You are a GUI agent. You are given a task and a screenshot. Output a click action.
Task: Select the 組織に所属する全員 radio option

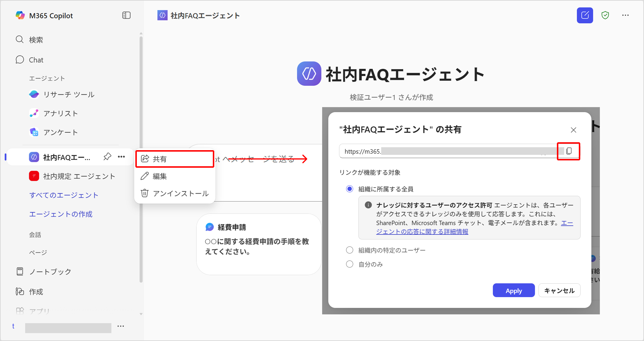click(350, 189)
